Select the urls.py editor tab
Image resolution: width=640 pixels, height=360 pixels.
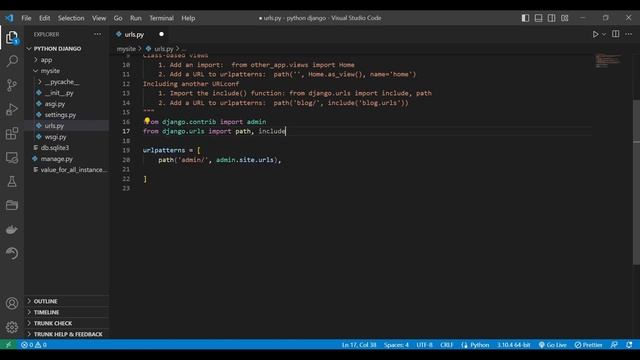point(134,34)
